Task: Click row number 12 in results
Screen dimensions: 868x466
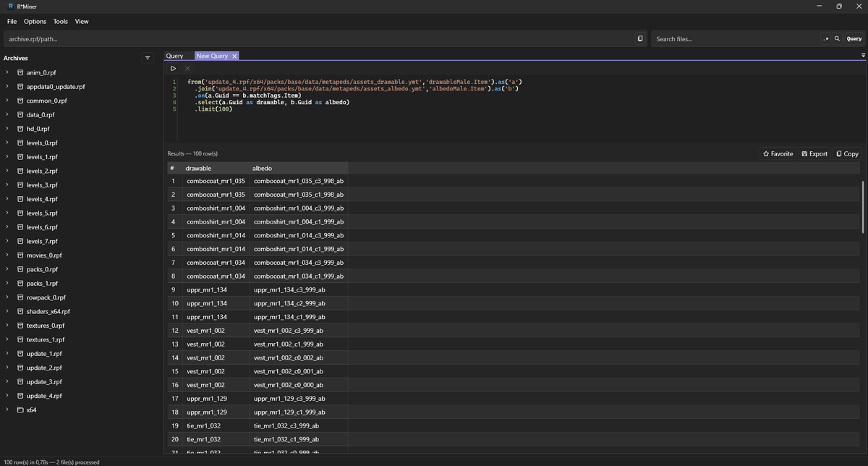Action: pyautogui.click(x=175, y=330)
